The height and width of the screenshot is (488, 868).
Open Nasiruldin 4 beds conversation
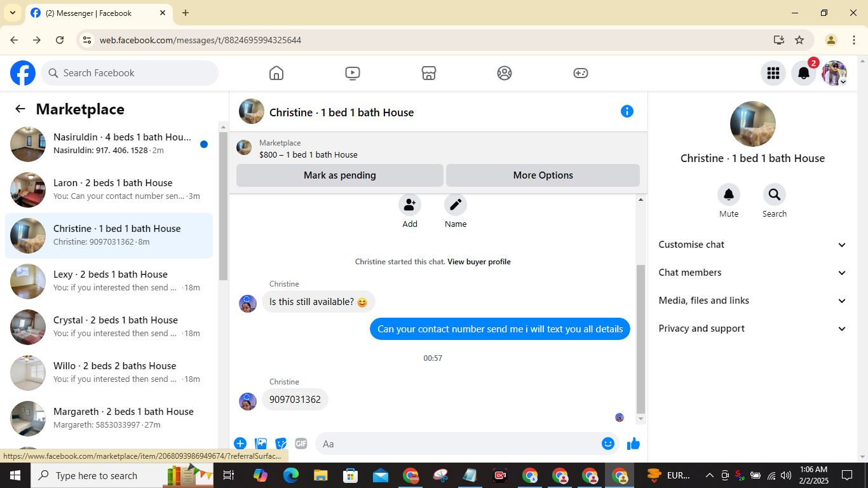tap(109, 144)
